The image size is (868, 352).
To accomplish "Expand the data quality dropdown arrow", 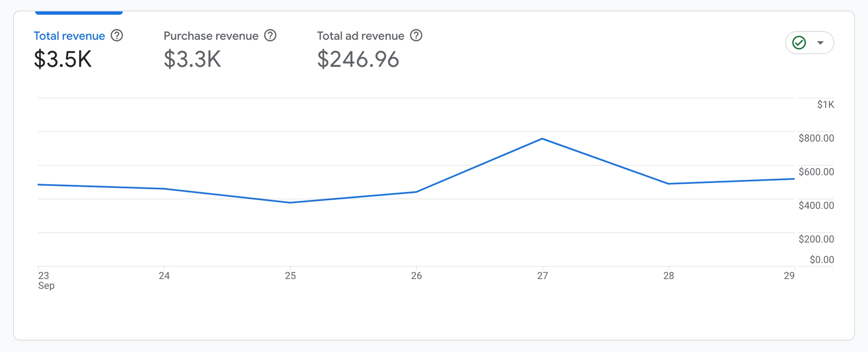I will (x=821, y=43).
